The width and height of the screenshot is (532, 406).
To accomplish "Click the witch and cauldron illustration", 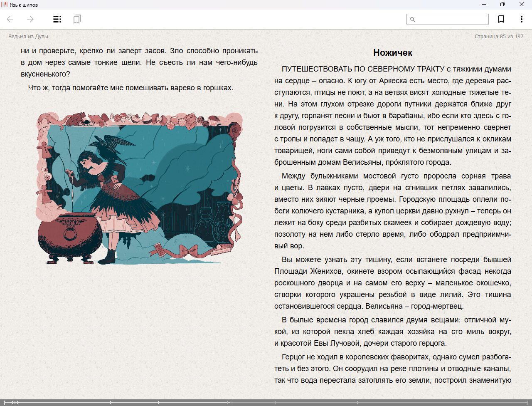I will click(139, 188).
